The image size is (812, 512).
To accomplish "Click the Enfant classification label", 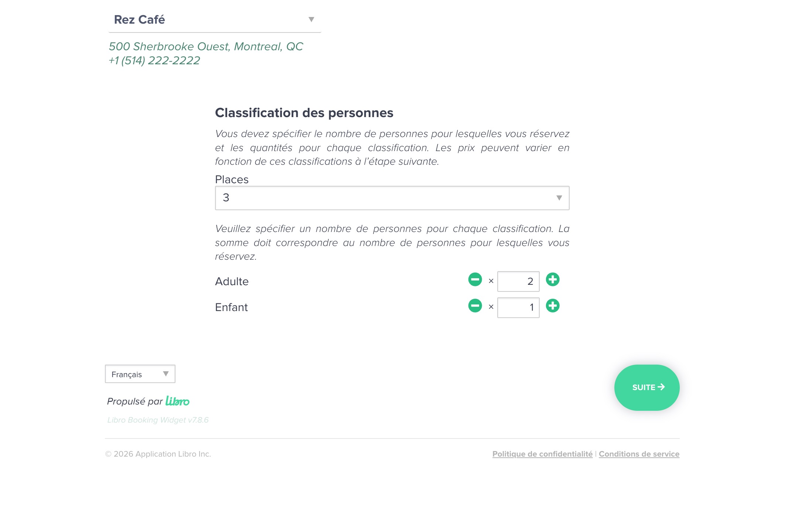I will tap(231, 307).
